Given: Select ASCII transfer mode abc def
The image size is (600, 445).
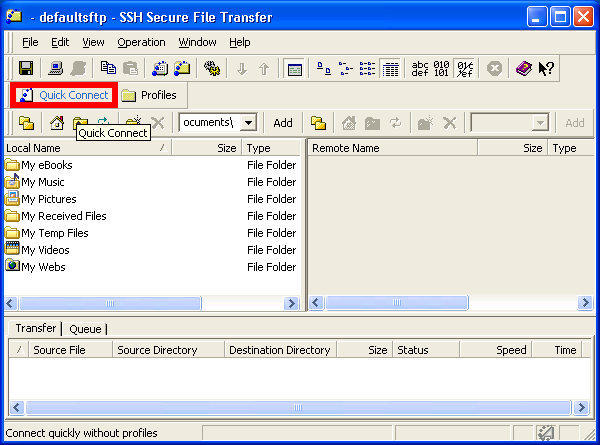Looking at the screenshot, I should (x=420, y=69).
